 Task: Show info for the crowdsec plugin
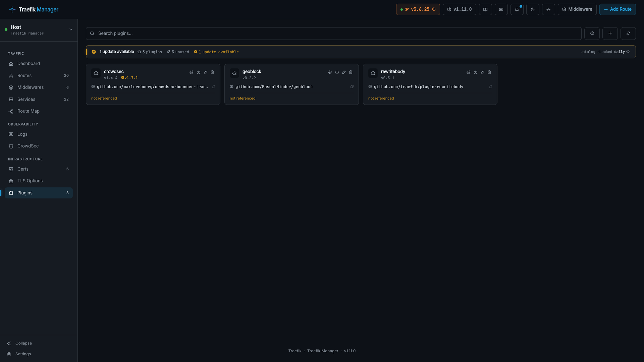(x=199, y=72)
